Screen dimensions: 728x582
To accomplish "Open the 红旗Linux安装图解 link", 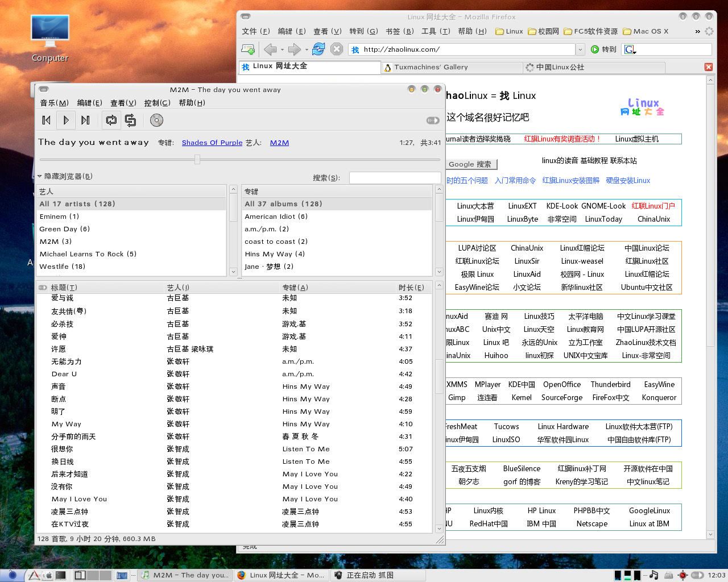I will [570, 181].
